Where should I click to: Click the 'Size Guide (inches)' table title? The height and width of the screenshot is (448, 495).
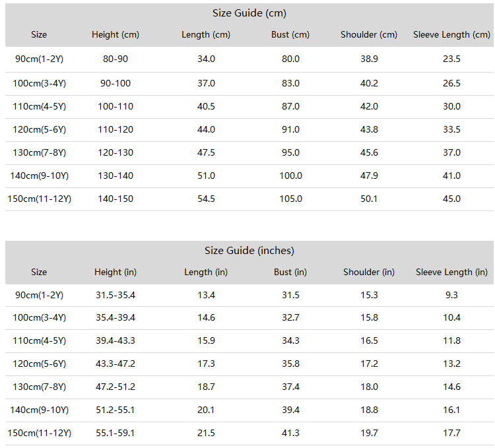click(249, 251)
